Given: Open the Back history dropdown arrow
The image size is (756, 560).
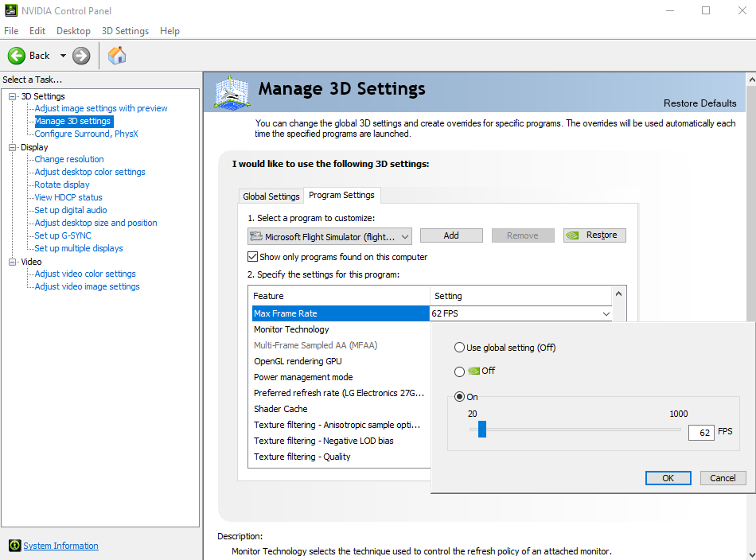Looking at the screenshot, I should tap(63, 56).
